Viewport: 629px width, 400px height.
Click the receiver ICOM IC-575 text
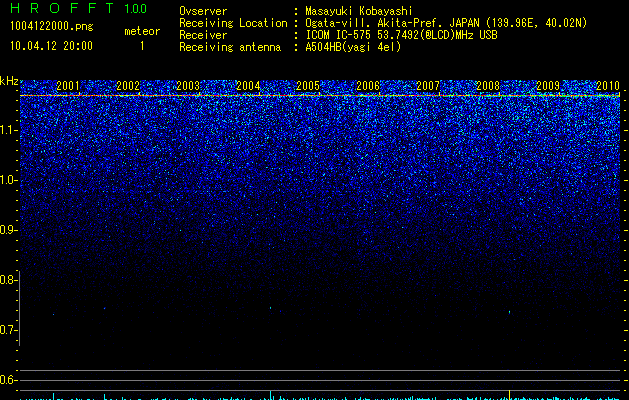click(401, 35)
